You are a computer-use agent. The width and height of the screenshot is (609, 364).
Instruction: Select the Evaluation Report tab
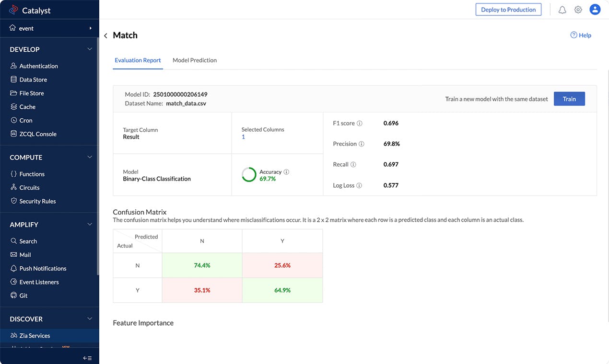138,60
